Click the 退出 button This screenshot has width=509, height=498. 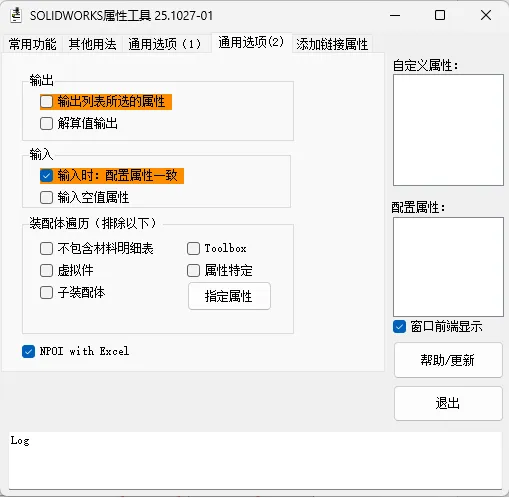(448, 403)
